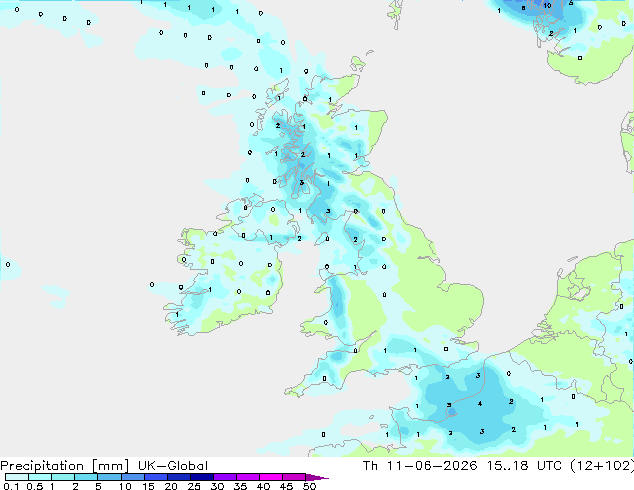Click the 0.5–1 mm legend color swatch
This screenshot has width=634, height=490.
40,477
